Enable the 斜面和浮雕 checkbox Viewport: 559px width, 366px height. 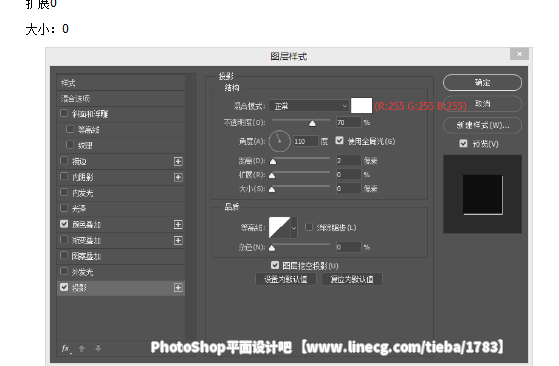pos(64,113)
